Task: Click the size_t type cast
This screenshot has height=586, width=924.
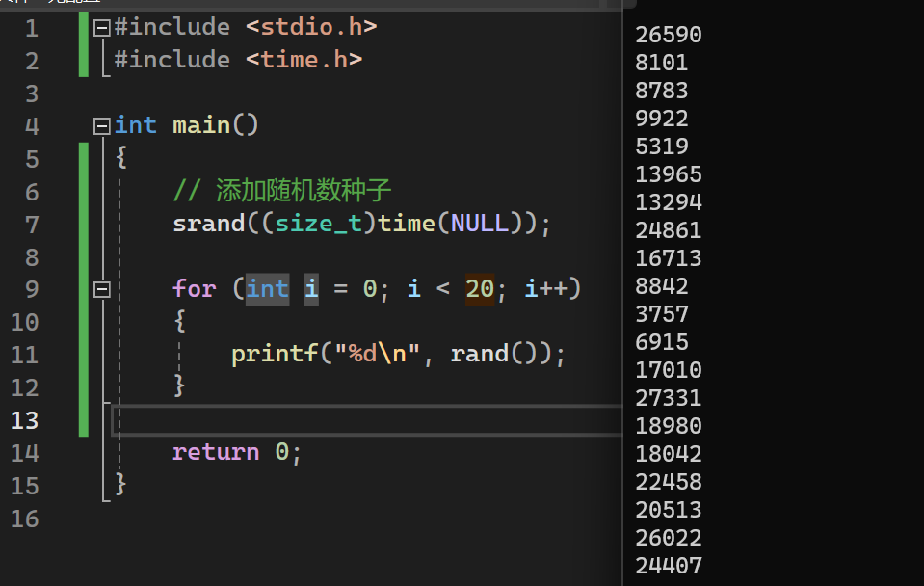Action: click(x=318, y=225)
